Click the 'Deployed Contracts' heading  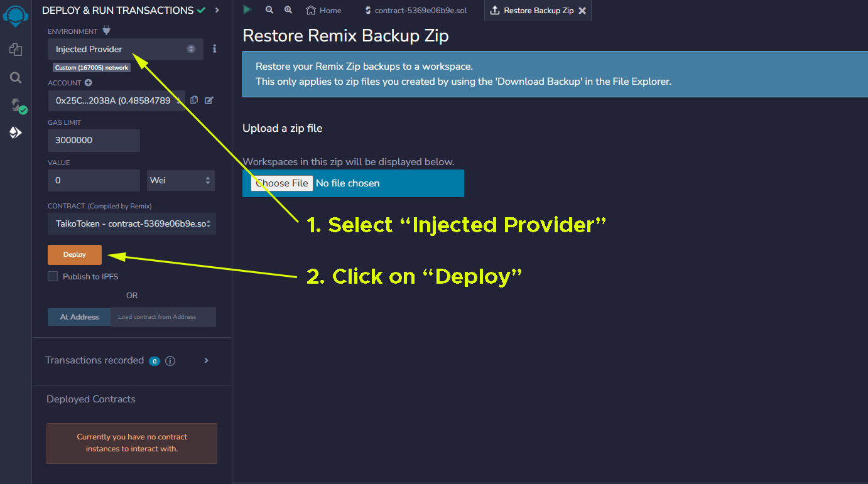point(91,399)
